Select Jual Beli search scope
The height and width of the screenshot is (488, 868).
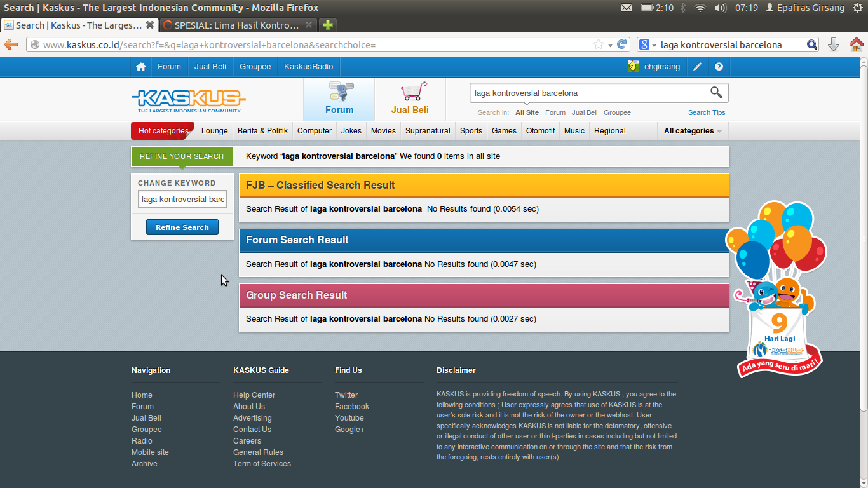coord(585,112)
